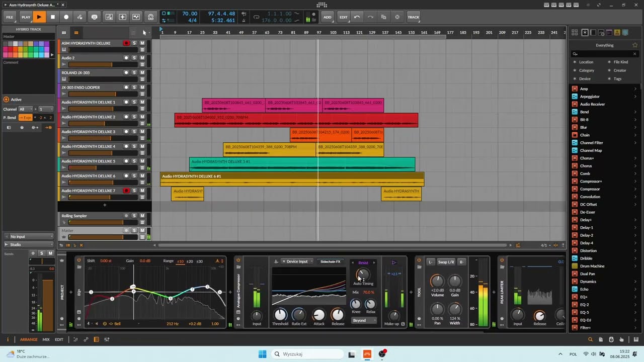Click the browser search input field
Viewport: 644px width, 362px height.
tap(604, 54)
